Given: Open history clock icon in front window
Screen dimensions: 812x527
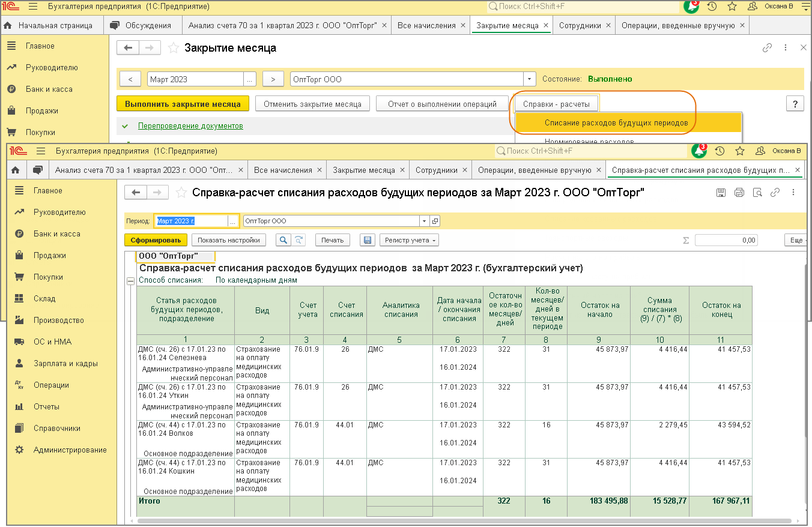Looking at the screenshot, I should coord(720,151).
